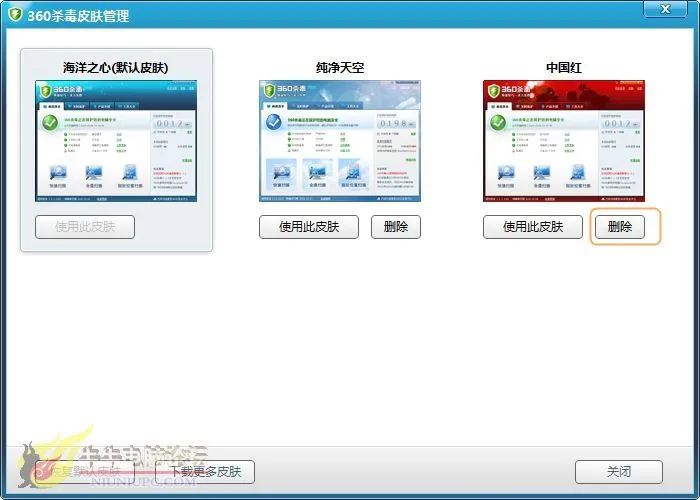Close the skin manager with title bar X
This screenshot has height=500, width=700.
click(x=665, y=8)
